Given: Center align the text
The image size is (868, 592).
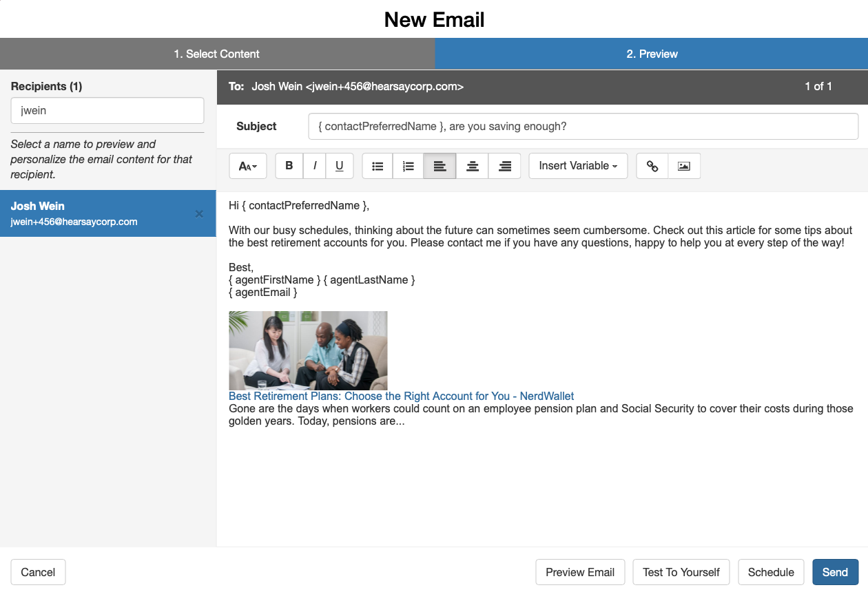Looking at the screenshot, I should pyautogui.click(x=473, y=166).
